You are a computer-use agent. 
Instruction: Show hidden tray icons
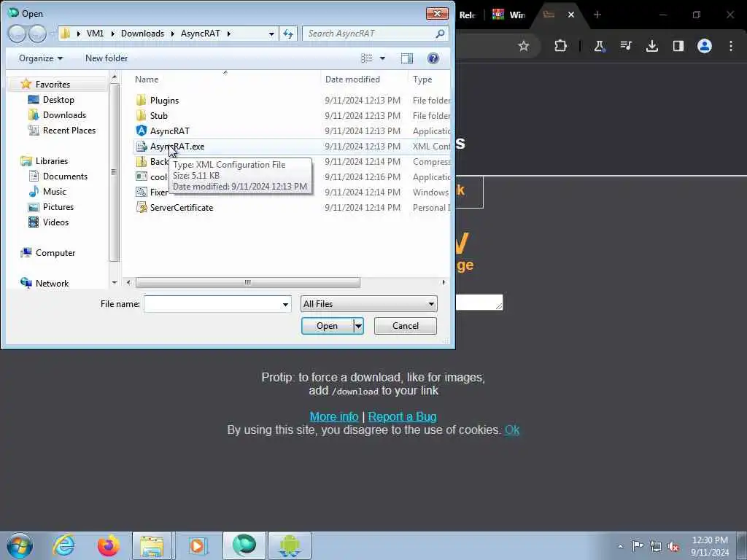point(620,547)
